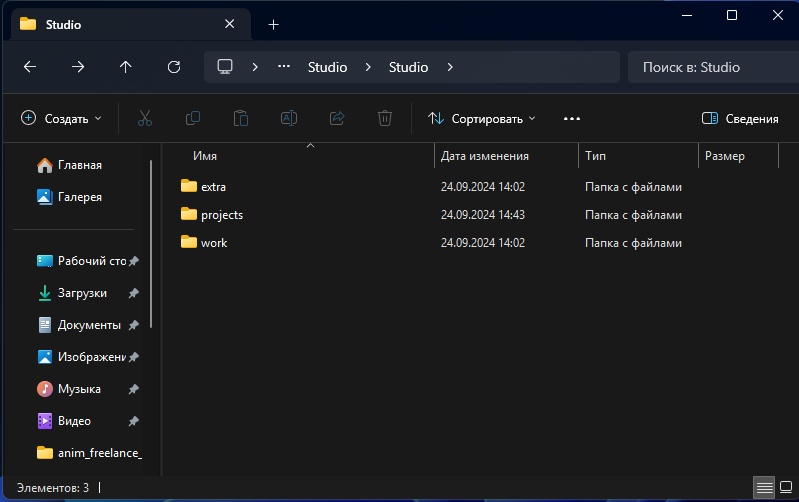Screen dimensions: 799x502
Task: Open the Создать dropdown menu
Action: coord(61,118)
